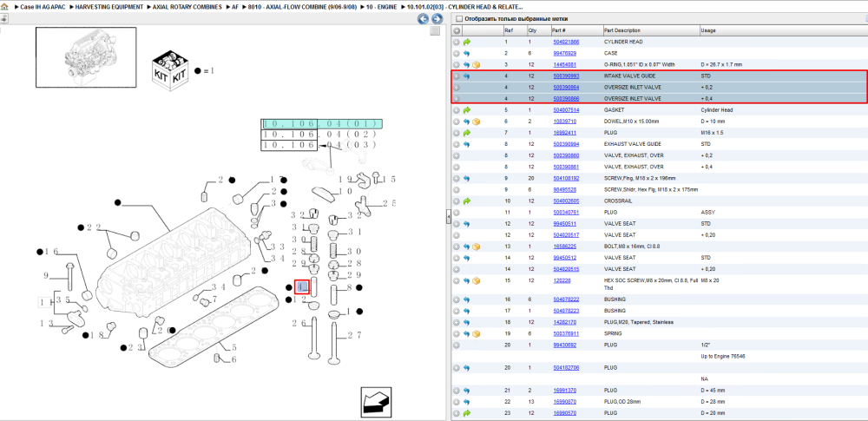
Task: Click the blue arrow in SCREW 196mm row
Action: tap(467, 178)
